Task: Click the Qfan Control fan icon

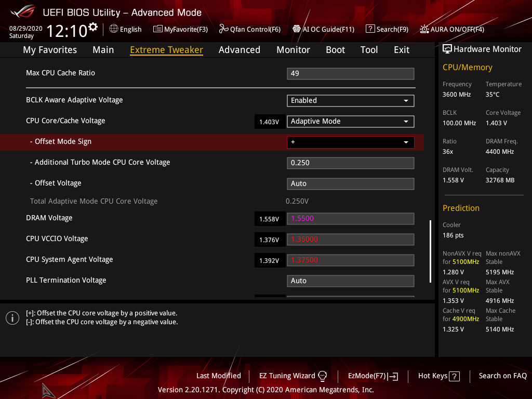Action: tap(223, 29)
